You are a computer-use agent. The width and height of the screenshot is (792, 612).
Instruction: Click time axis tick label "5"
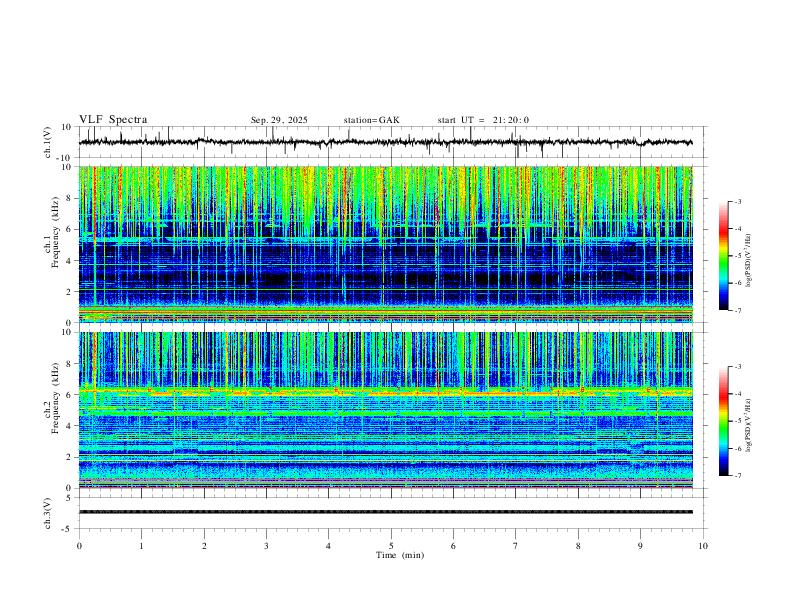[x=391, y=546]
